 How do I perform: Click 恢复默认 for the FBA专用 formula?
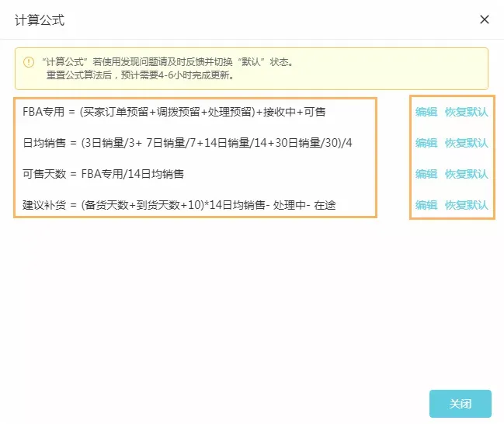(x=467, y=112)
